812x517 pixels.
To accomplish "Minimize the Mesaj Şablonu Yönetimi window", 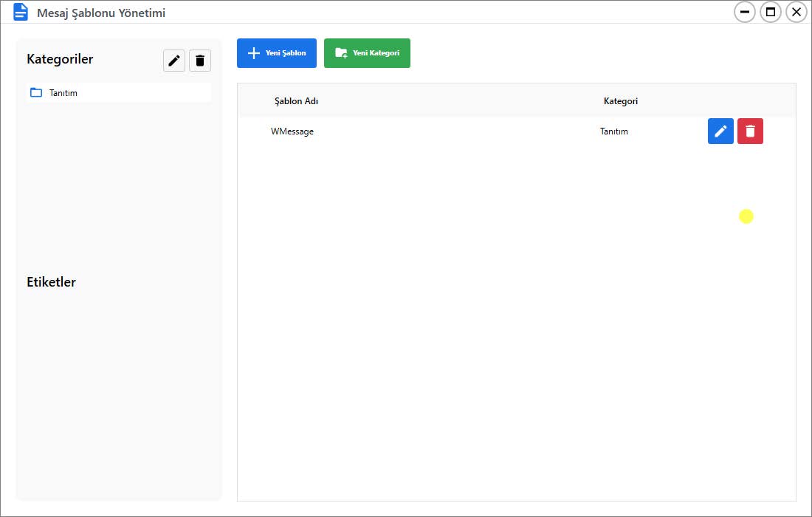I will 745,12.
